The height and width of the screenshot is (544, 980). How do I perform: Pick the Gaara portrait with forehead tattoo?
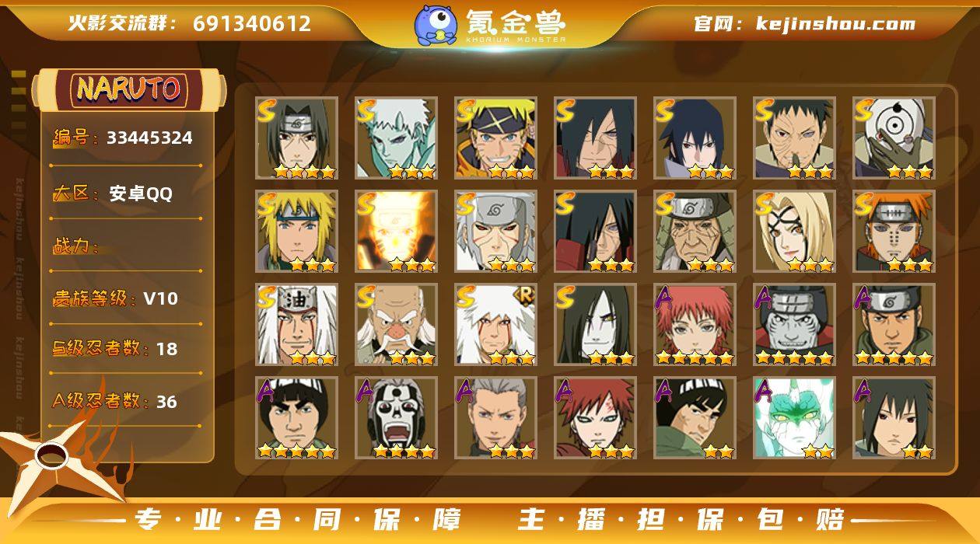point(595,418)
